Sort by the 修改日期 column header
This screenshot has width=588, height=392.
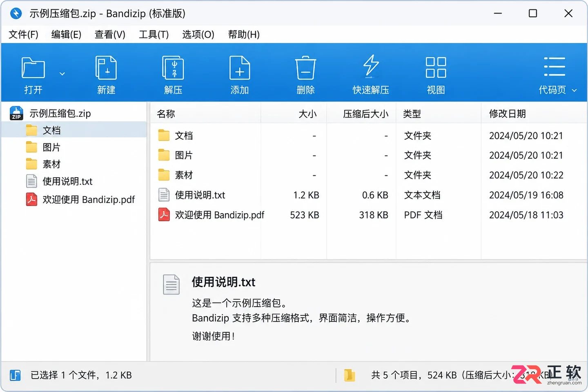(x=534, y=114)
